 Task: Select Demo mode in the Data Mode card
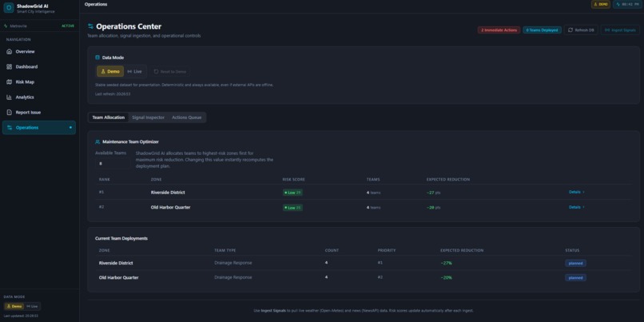click(110, 71)
